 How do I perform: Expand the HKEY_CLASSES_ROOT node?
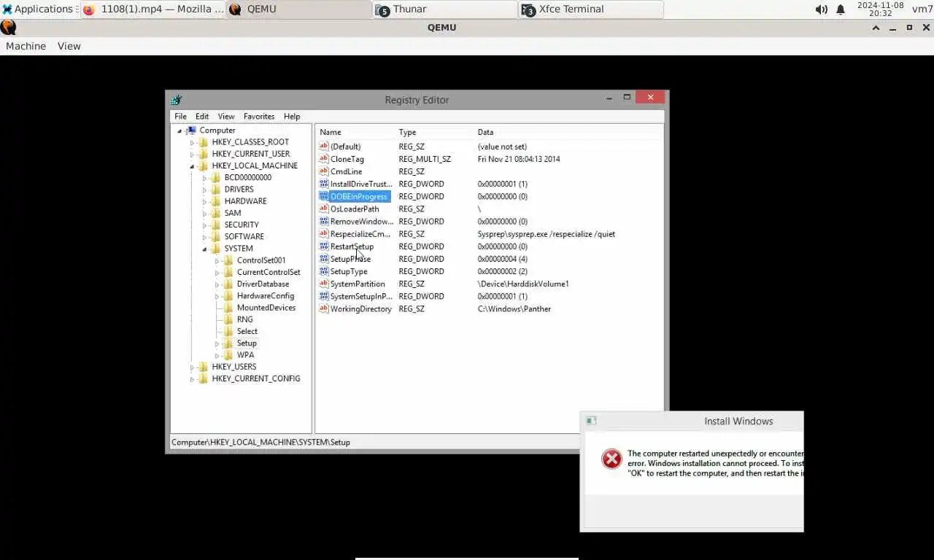[192, 142]
